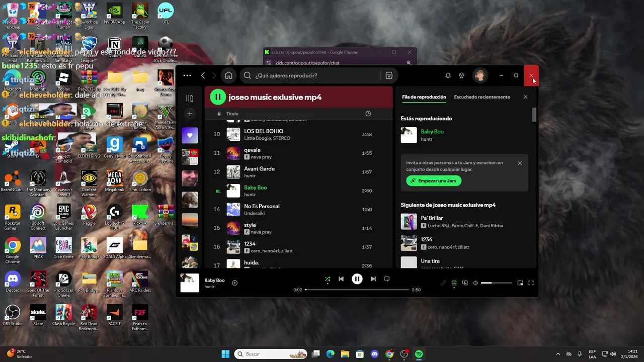This screenshot has height=362, width=644.
Task: Pause playlist using big green button
Action: tap(218, 97)
